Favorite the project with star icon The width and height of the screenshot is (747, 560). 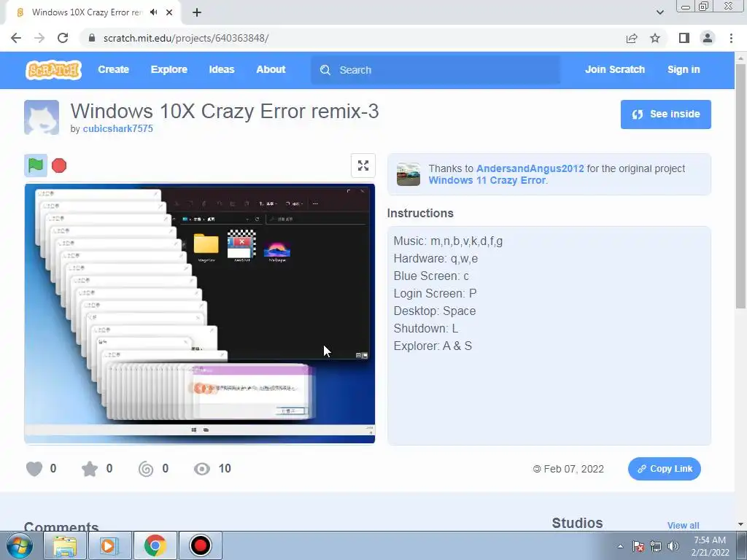tap(90, 469)
